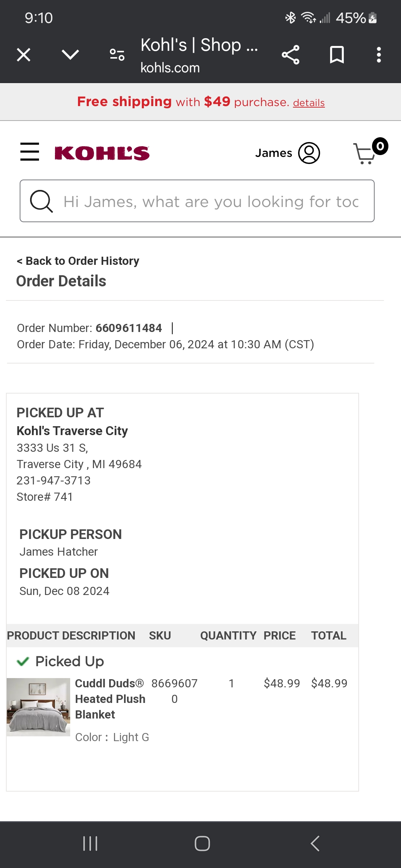
Task: Go to the Kohl's logo homepage
Action: 102,153
